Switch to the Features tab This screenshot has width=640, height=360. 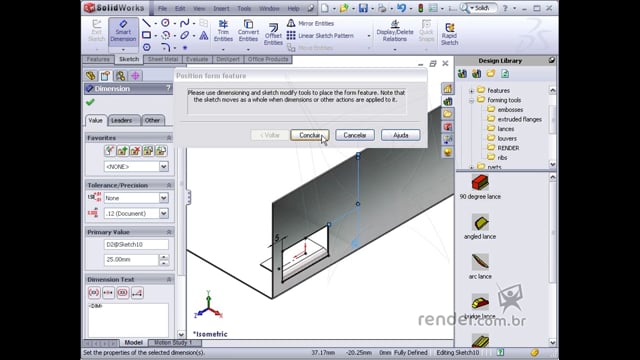pyautogui.click(x=98, y=59)
